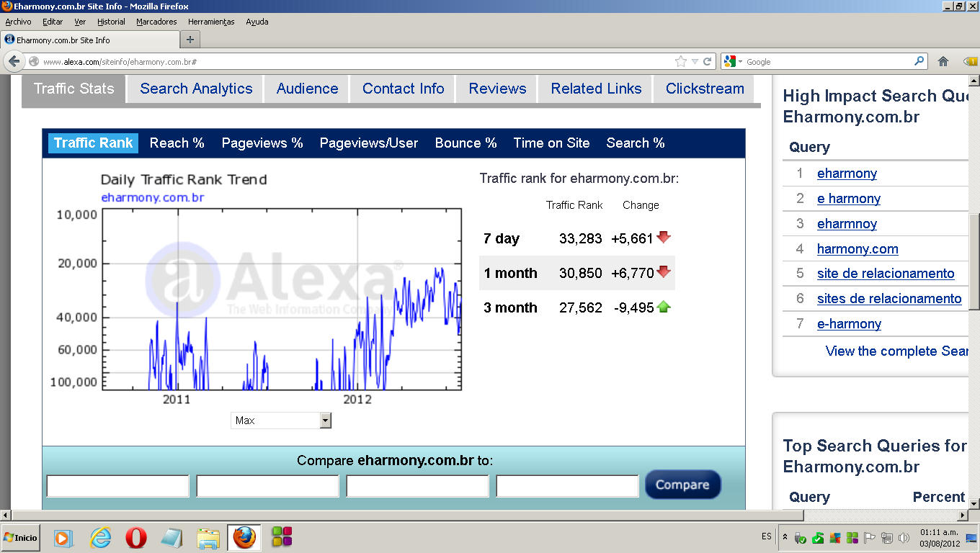
Task: Follow the eharmony.com.br link above the chart
Action: point(153,197)
